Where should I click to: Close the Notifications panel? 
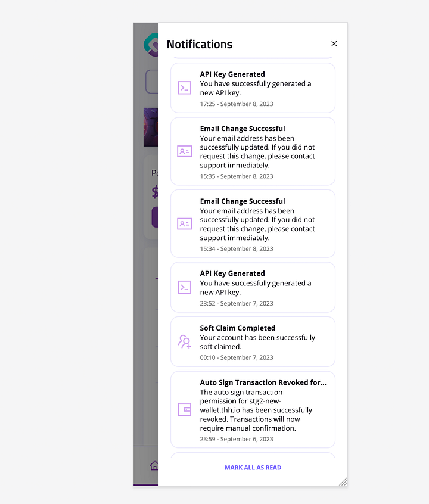(x=334, y=43)
